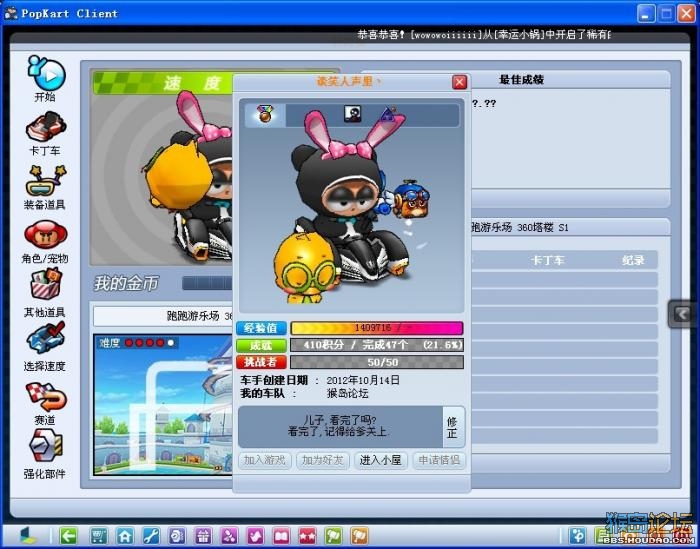Screen dimensions: 700x549
Task: Open the wrench settings icon
Action: pos(151,535)
